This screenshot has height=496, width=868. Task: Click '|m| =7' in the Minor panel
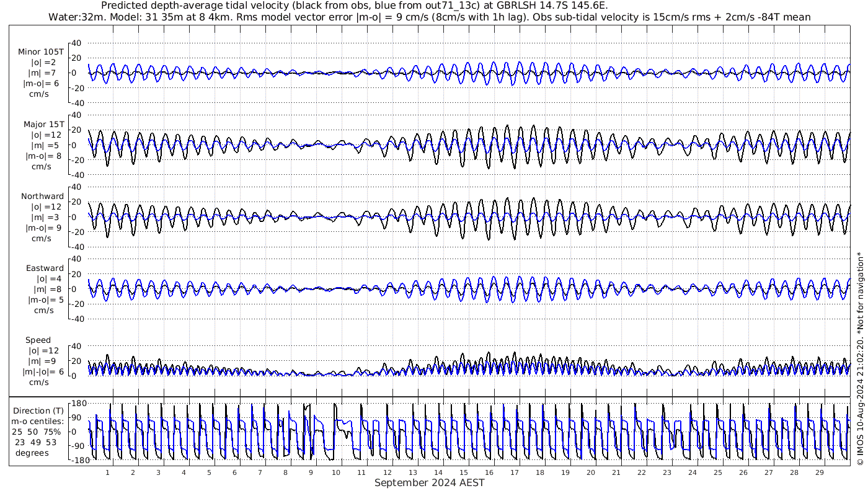pyautogui.click(x=42, y=73)
